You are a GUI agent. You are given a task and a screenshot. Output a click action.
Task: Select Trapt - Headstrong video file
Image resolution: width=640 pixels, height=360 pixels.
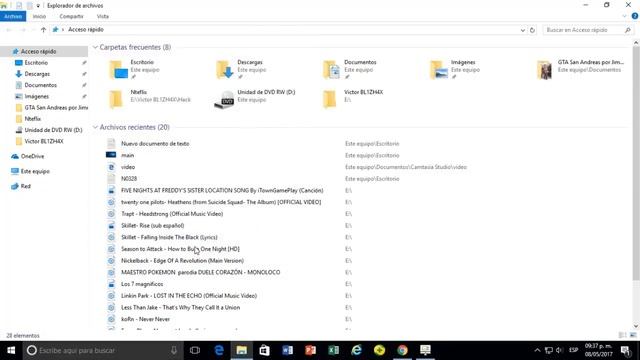coord(172,214)
